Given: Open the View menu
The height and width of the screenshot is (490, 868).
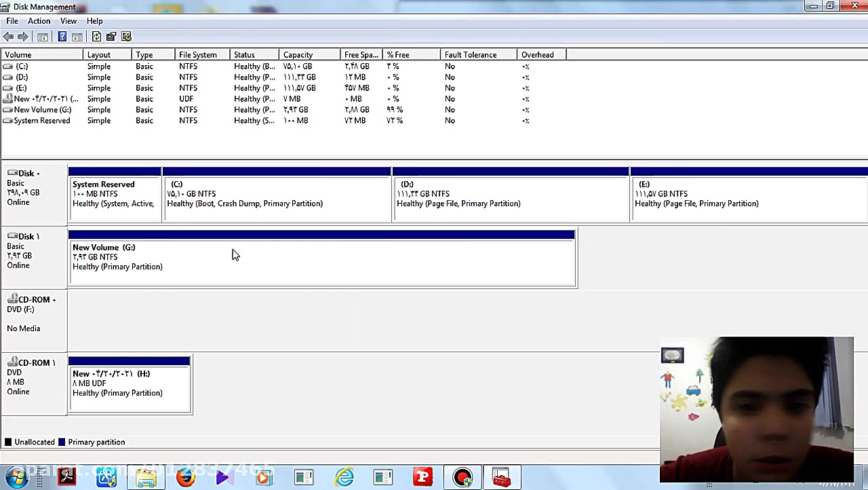Looking at the screenshot, I should (68, 21).
